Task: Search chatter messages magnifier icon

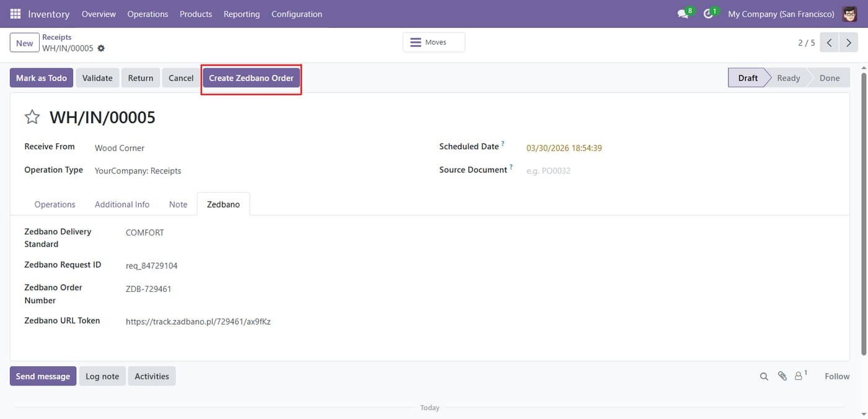Action: tap(764, 376)
